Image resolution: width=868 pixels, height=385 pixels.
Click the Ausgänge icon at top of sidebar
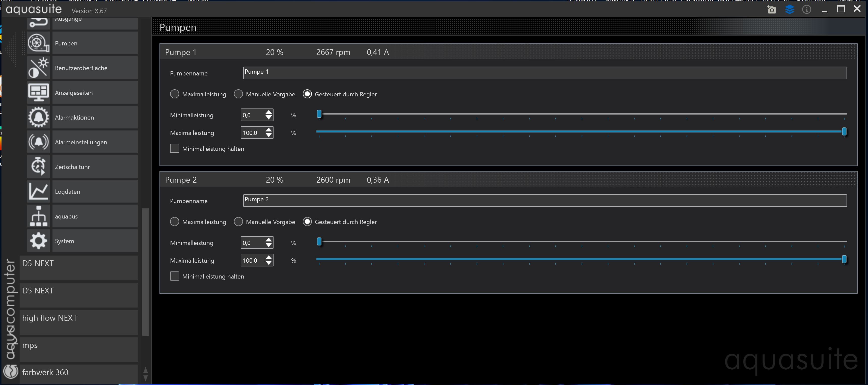pos(38,23)
